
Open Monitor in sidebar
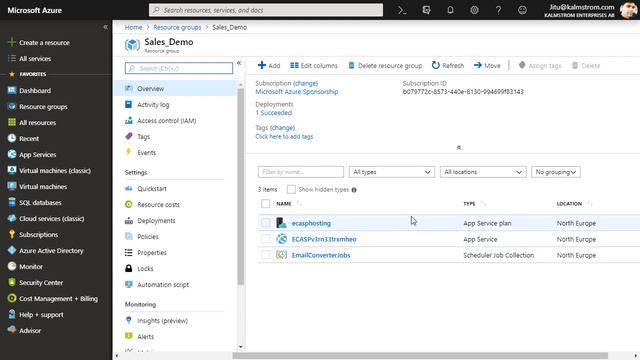(x=31, y=267)
